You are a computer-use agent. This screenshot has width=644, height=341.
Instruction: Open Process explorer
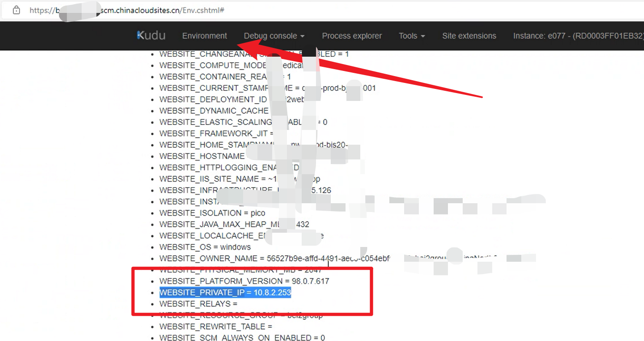click(x=352, y=35)
